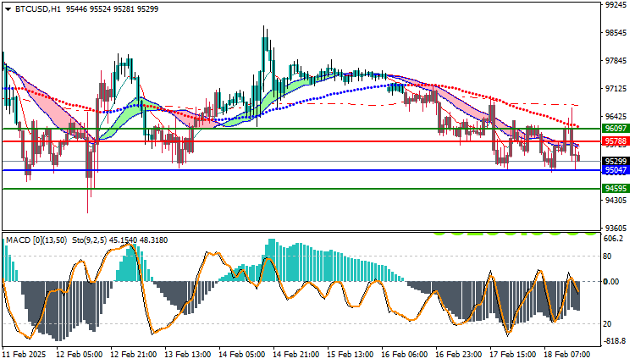Click the -818.8 indicator scale value

coord(615,342)
